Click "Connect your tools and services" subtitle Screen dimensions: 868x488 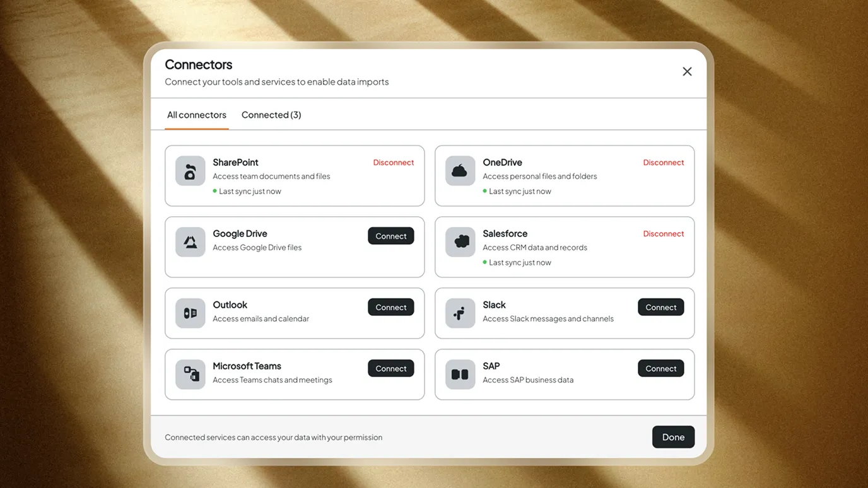tap(276, 82)
